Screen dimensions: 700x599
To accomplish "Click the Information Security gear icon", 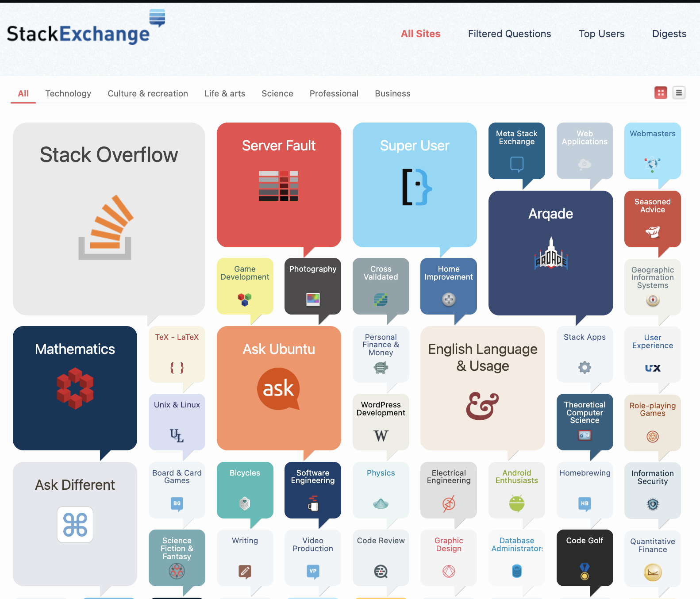I will pyautogui.click(x=653, y=504).
